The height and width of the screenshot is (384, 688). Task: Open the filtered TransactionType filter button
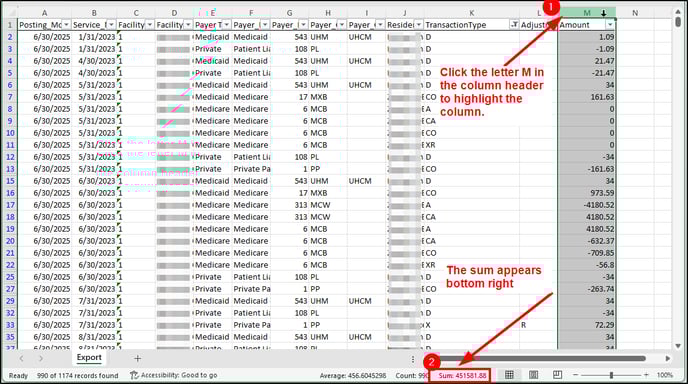pos(514,25)
